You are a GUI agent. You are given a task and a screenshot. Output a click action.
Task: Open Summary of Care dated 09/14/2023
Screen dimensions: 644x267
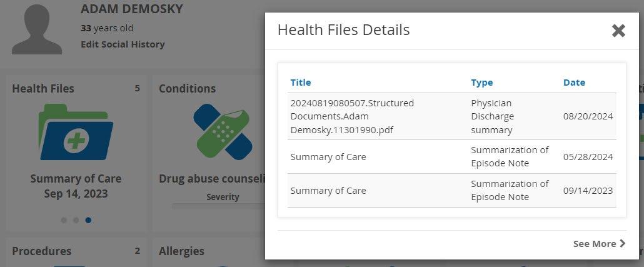[452, 190]
